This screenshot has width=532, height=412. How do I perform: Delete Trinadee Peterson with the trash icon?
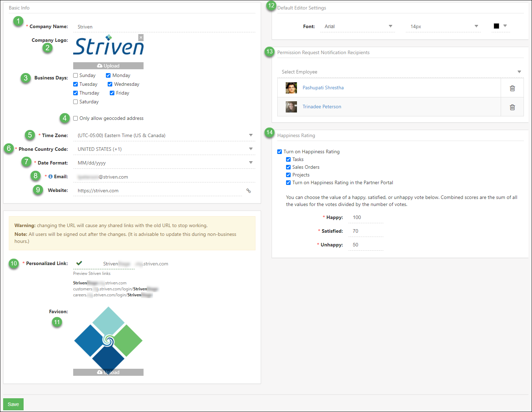[x=512, y=107]
